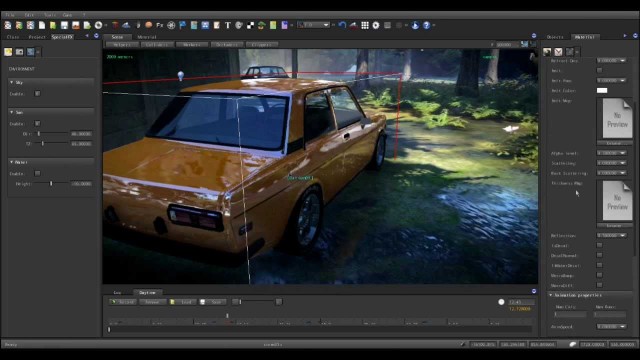
Task: Toggle the white grid icon
Action: 365,25
